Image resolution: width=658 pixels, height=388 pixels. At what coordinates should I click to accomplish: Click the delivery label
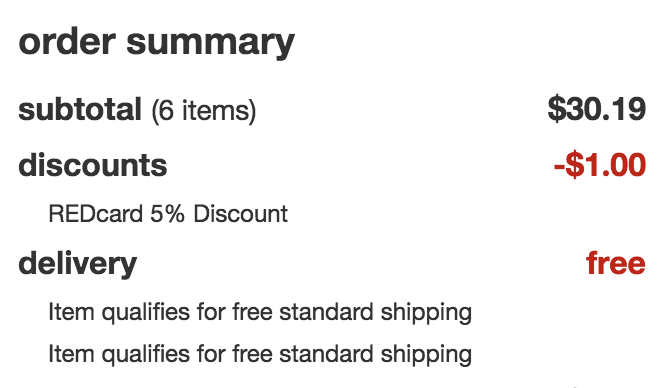pos(78,264)
